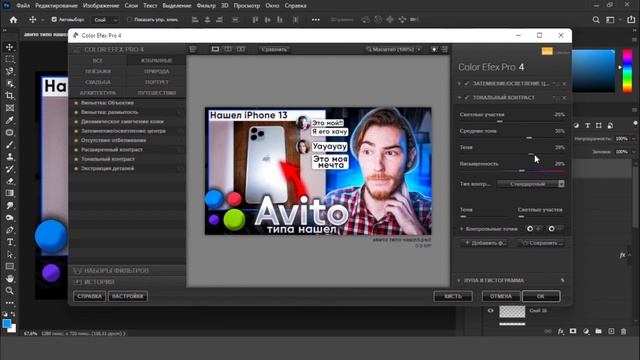This screenshot has width=640, height=360.
Task: Select the Eraser tool
Action: coord(9,181)
